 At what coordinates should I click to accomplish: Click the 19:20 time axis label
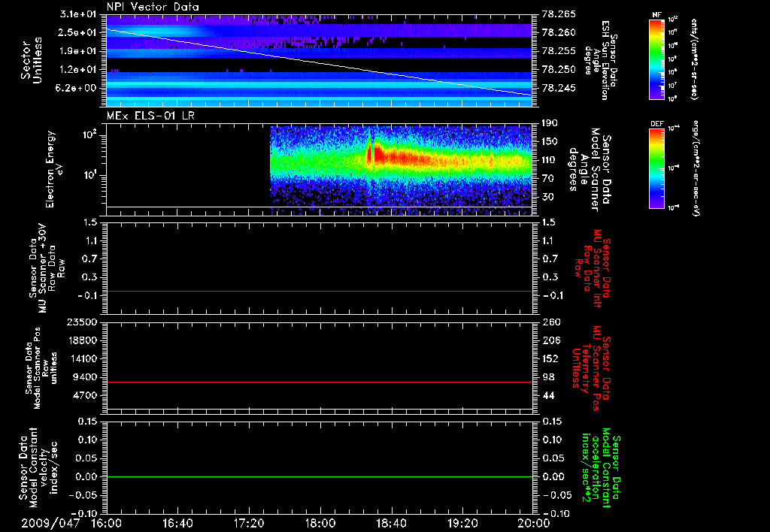(462, 523)
